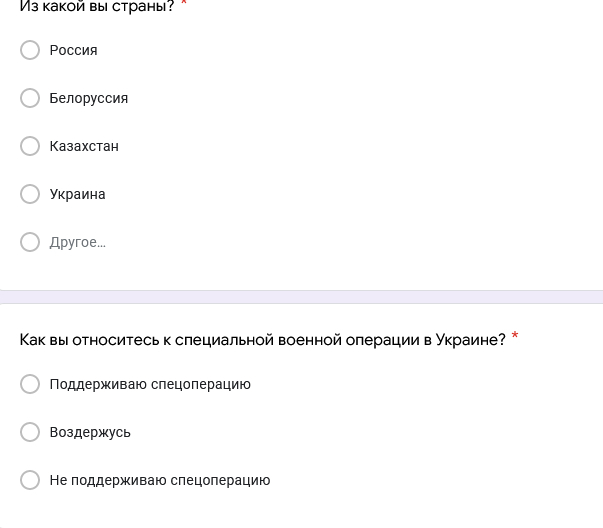603x528 pixels.
Task: Pick the Казахстан radio option
Action: (30, 146)
